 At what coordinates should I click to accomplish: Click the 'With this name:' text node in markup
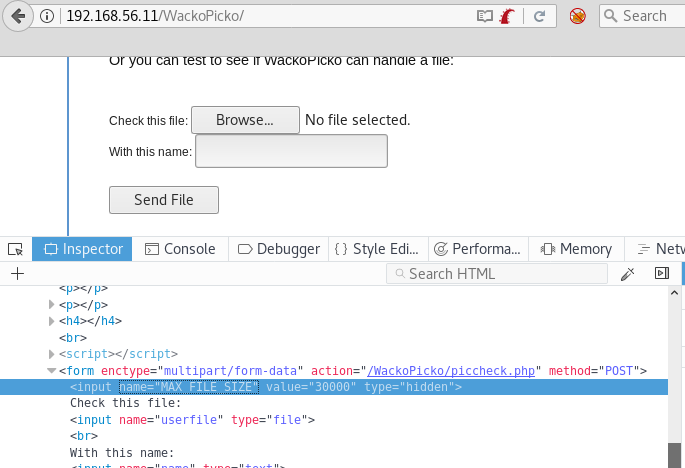(x=122, y=453)
